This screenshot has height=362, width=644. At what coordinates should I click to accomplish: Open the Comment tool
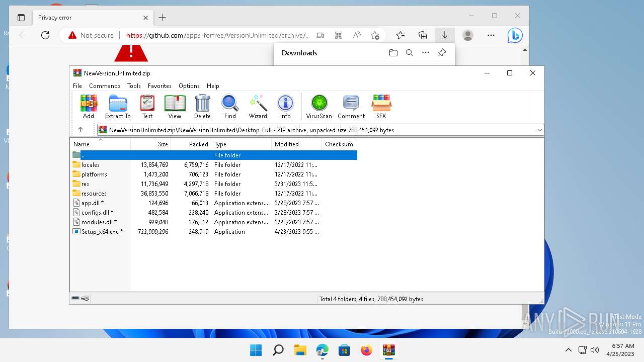pos(351,107)
